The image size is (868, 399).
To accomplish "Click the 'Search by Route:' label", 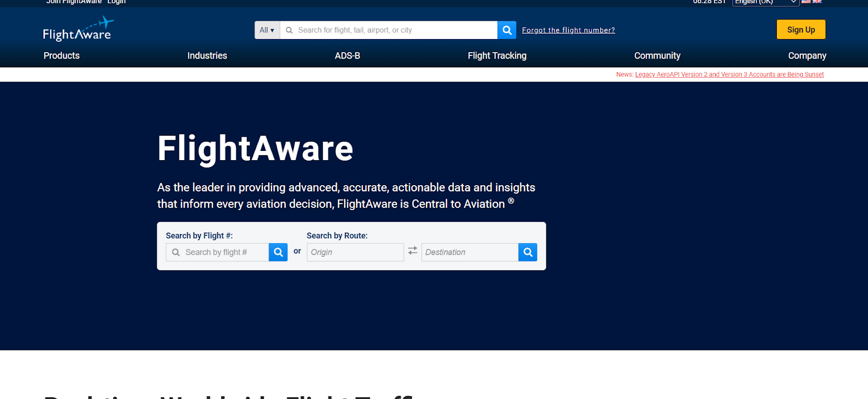I will point(337,236).
